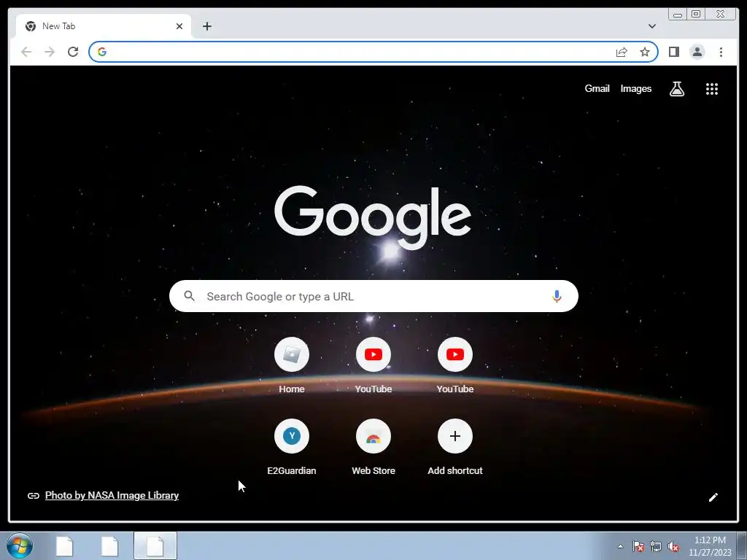Open a new tab with the plus button
The width and height of the screenshot is (747, 560).
(x=206, y=26)
